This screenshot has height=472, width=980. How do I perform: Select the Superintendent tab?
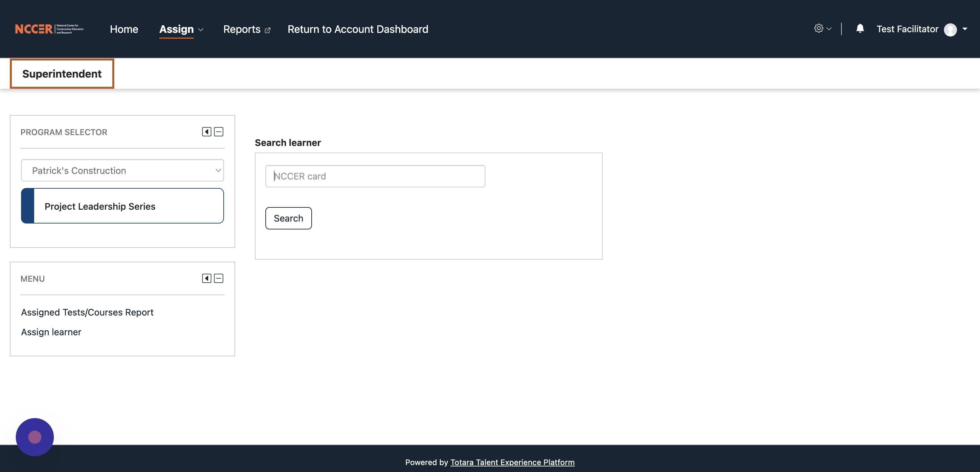pyautogui.click(x=62, y=74)
